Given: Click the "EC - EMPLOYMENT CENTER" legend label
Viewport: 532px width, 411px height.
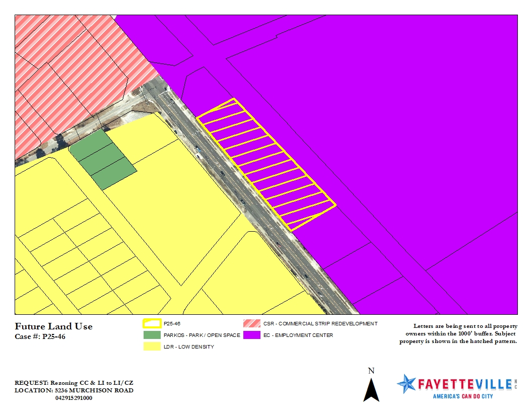Looking at the screenshot, I should 298,335.
